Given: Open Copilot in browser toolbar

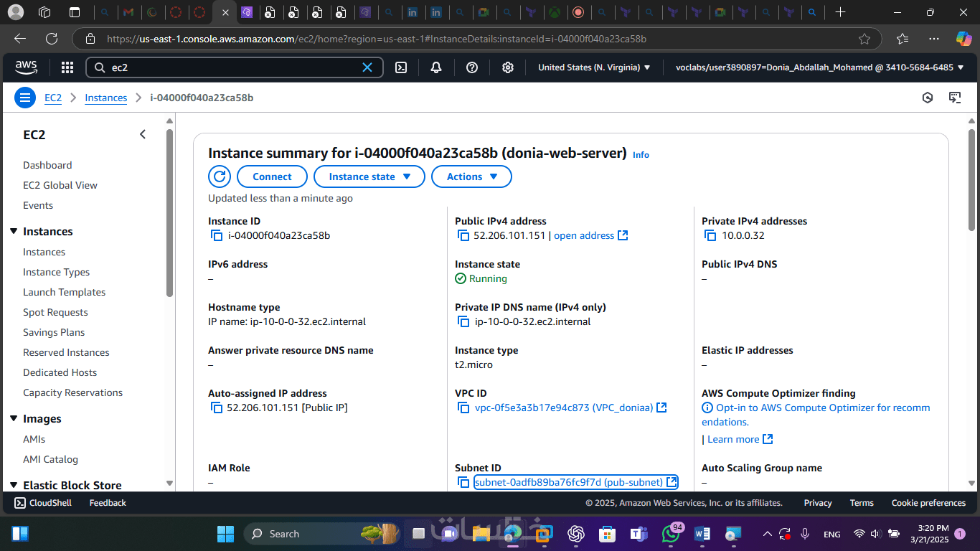Looking at the screenshot, I should 963,39.
